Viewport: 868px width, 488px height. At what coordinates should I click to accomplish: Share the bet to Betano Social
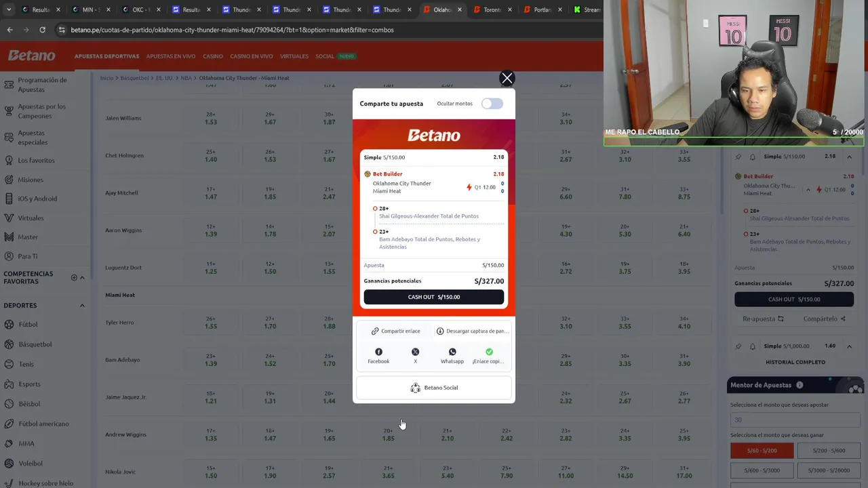(x=434, y=388)
